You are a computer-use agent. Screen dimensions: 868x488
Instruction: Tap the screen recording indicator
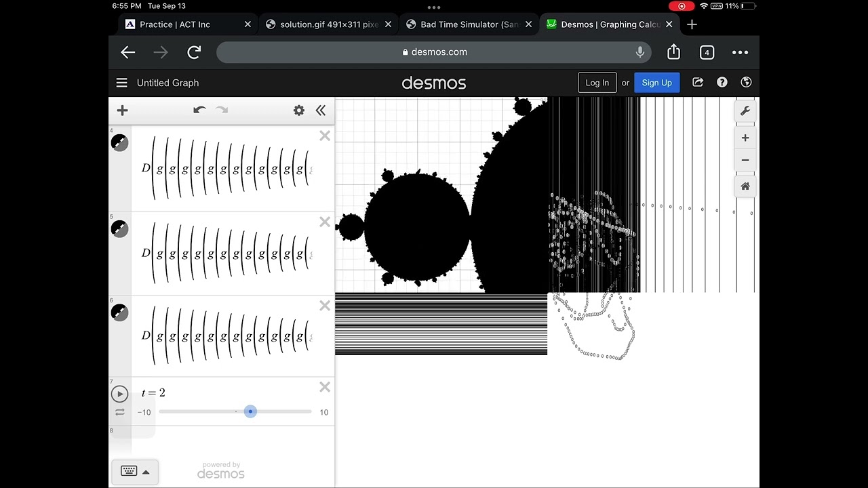tap(681, 6)
